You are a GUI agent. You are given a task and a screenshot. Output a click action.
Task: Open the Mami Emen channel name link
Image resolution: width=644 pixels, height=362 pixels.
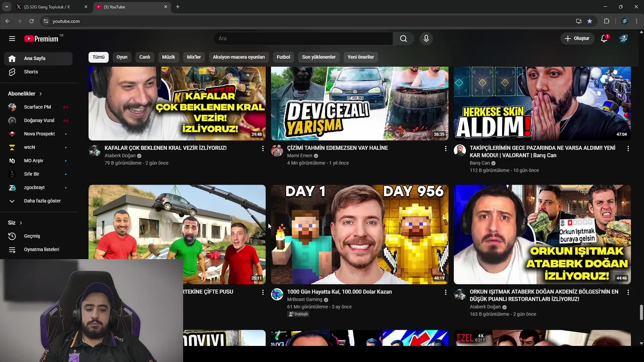300,156
